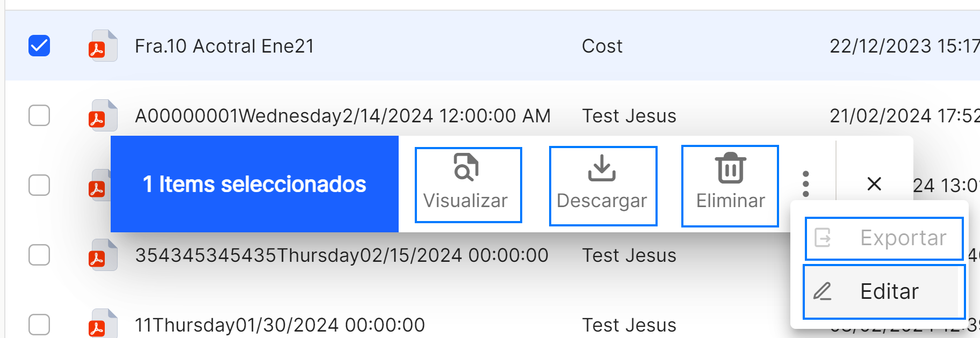Click the 1 Items seleccionados label

coord(254,184)
